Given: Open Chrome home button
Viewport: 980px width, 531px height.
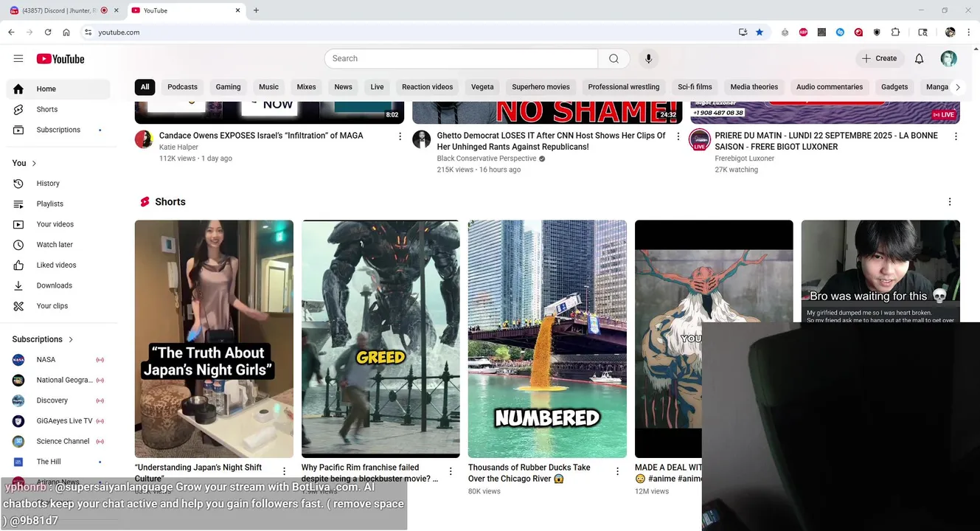Looking at the screenshot, I should [x=66, y=32].
